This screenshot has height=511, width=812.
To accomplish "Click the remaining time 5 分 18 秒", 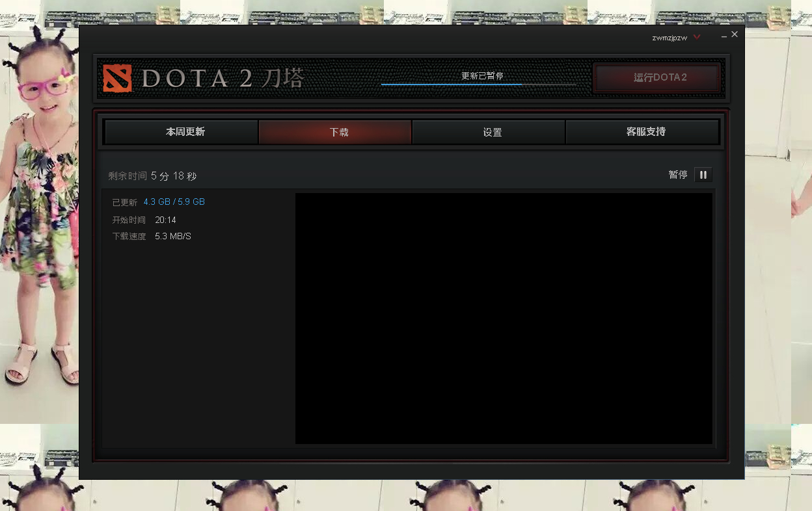I will pos(174,176).
